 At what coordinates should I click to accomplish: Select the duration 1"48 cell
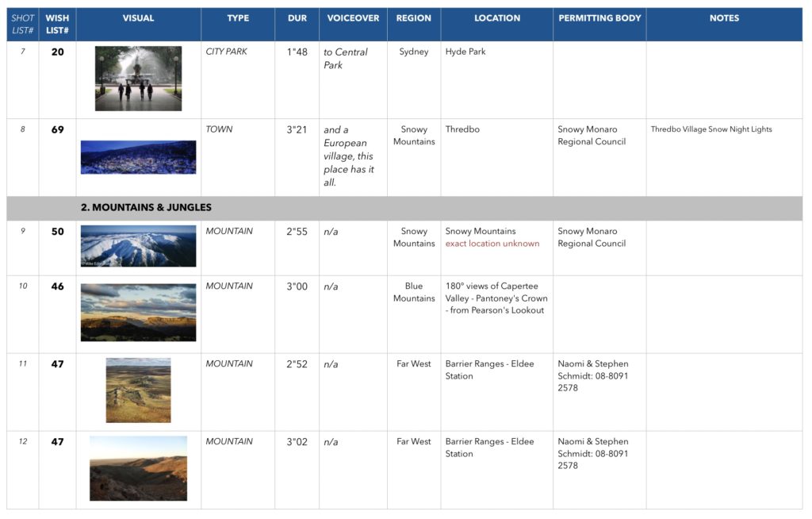click(297, 80)
